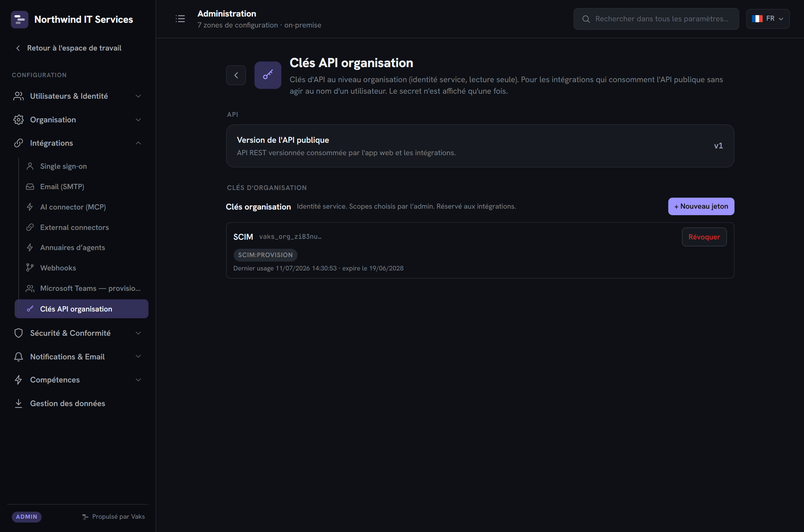Click the Compétences lightning icon

click(x=18, y=380)
